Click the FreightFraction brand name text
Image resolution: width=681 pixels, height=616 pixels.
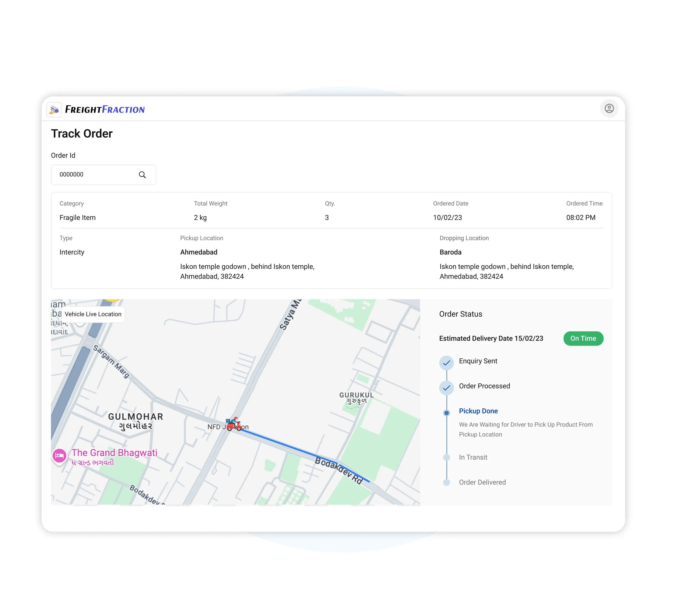105,109
